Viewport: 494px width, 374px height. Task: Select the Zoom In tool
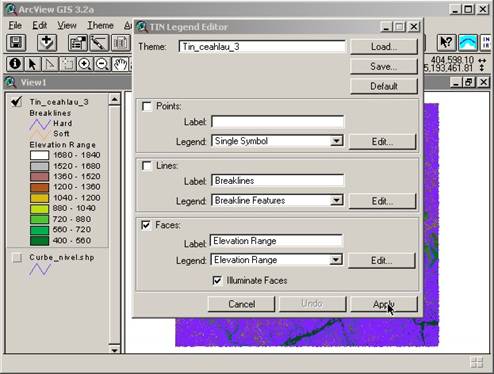[x=85, y=64]
